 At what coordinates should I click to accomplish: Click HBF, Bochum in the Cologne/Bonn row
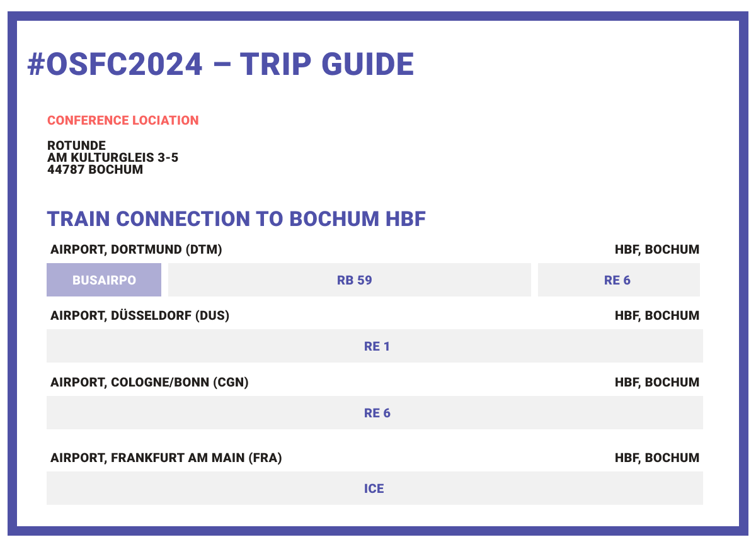click(x=656, y=382)
